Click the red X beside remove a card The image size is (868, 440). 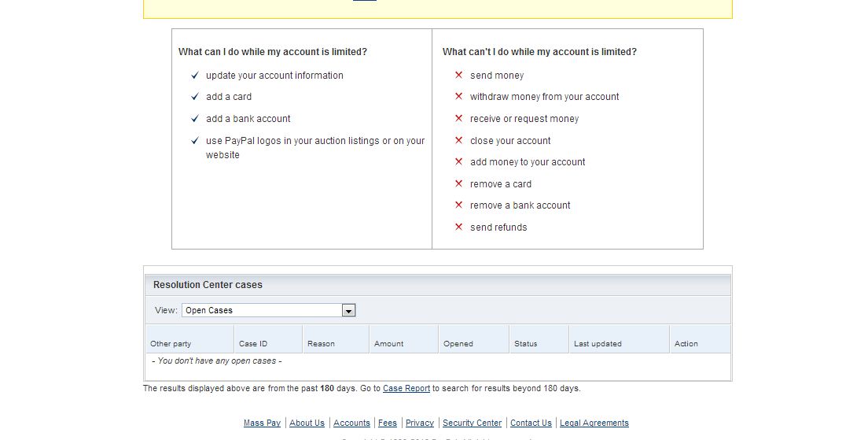tap(458, 183)
